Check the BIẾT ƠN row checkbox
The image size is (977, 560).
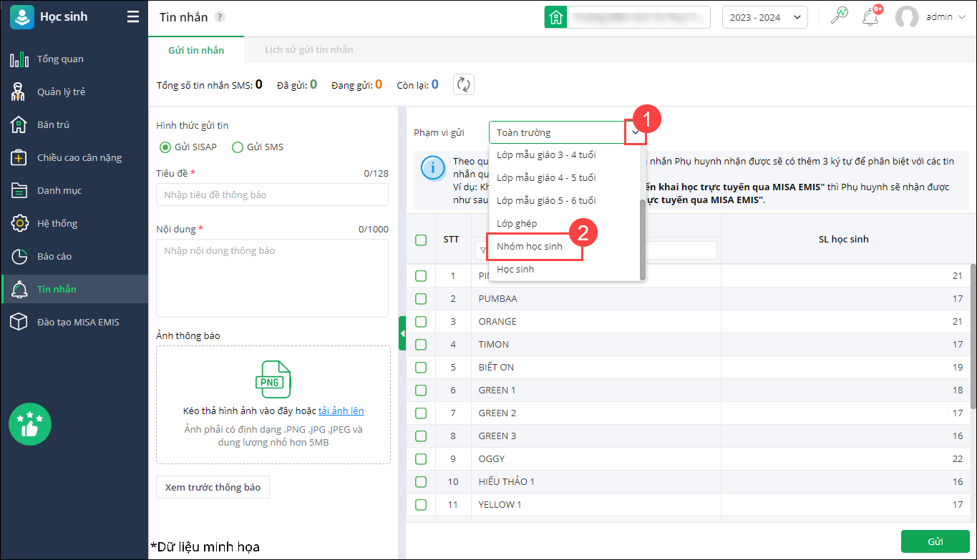pyautogui.click(x=421, y=367)
